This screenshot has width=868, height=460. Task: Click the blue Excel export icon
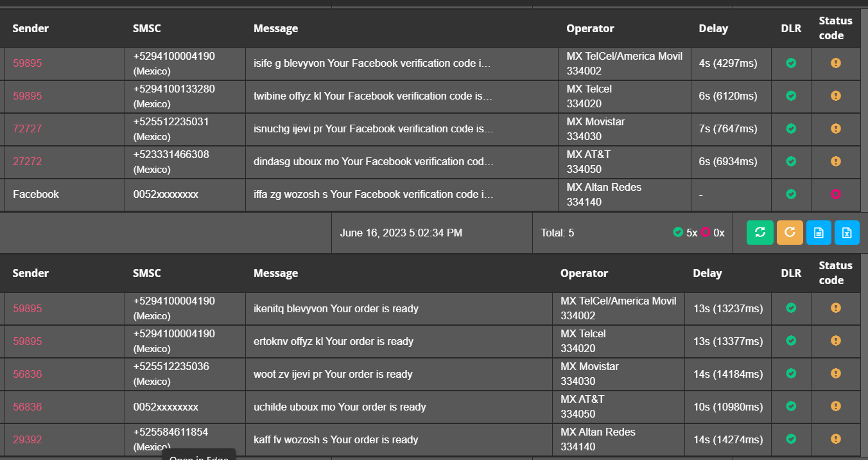pos(847,233)
